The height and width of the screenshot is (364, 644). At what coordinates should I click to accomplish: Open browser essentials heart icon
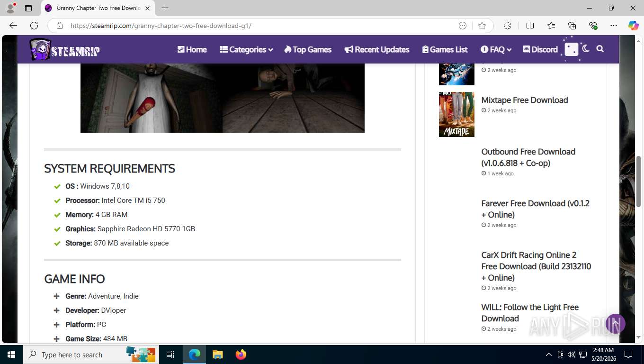click(x=593, y=26)
